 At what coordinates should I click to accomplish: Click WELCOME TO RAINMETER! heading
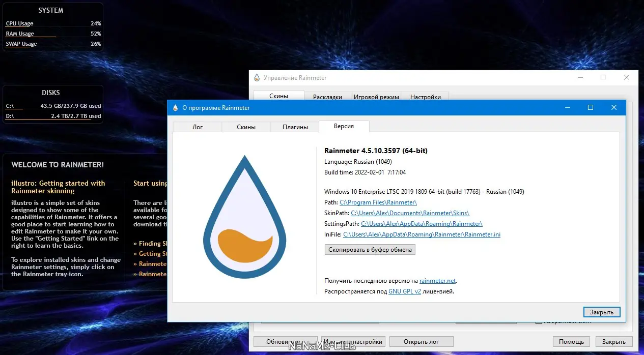point(58,165)
